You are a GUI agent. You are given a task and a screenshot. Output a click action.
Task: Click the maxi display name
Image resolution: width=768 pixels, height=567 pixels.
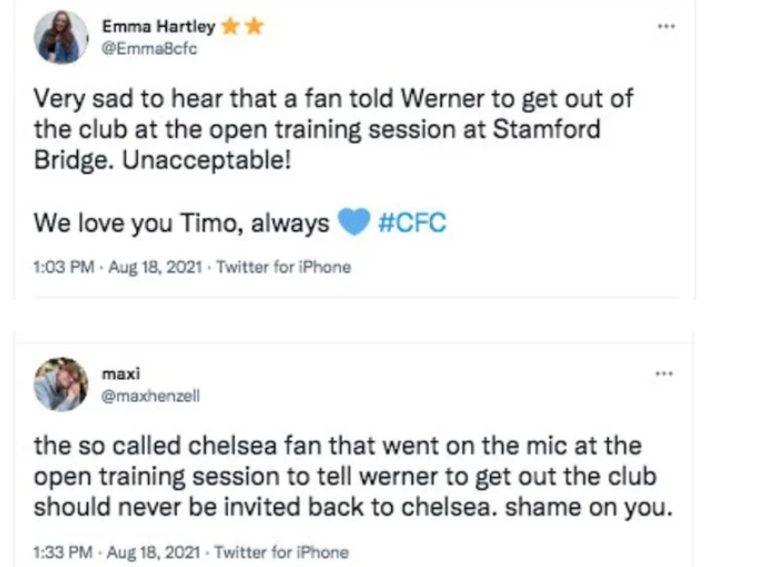point(116,374)
